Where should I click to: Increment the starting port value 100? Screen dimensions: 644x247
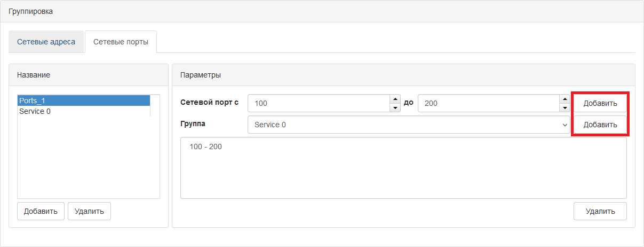(x=395, y=99)
